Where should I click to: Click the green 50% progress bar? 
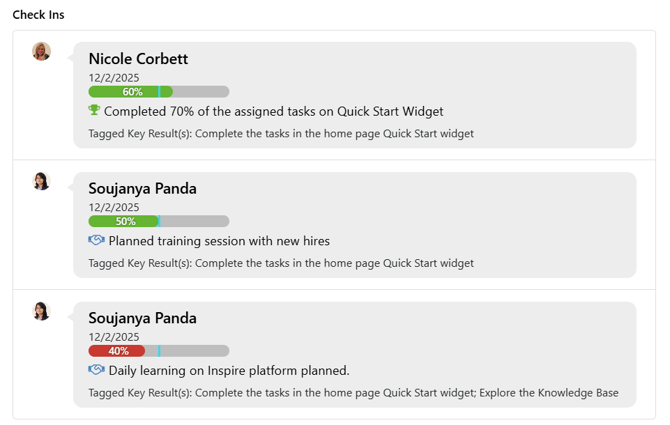pyautogui.click(x=124, y=222)
